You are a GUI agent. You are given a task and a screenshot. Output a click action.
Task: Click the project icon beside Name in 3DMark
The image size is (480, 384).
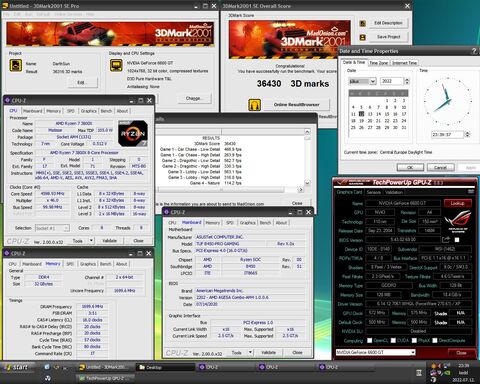16,65
